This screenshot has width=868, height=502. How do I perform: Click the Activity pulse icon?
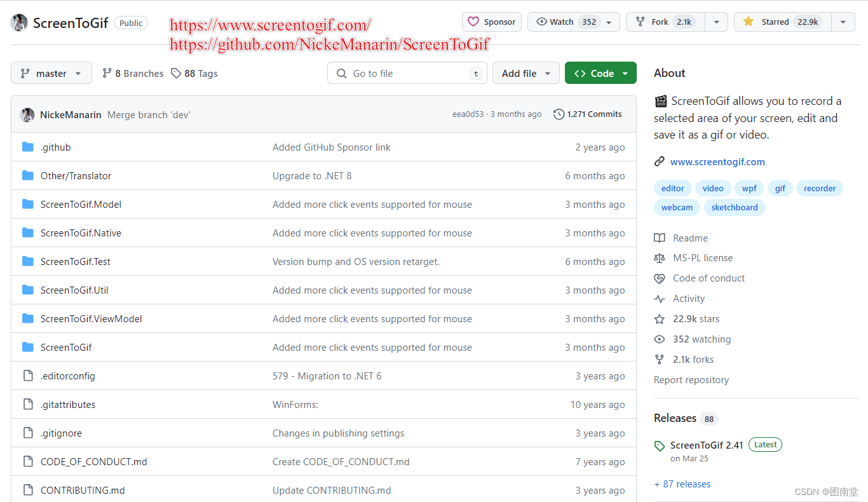pyautogui.click(x=660, y=299)
